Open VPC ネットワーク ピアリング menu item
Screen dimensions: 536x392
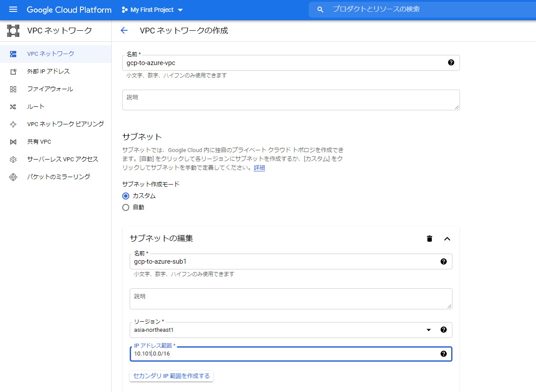point(55,124)
